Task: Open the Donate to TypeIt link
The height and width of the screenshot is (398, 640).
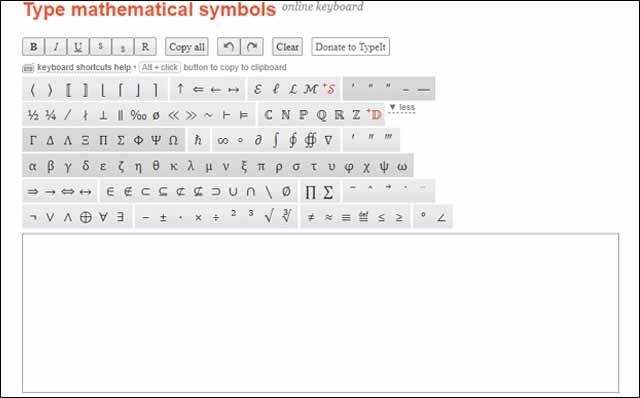Action: 350,47
